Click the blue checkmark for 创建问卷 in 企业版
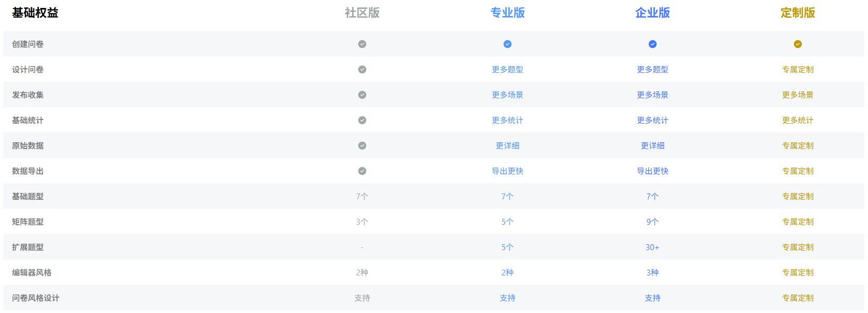The height and width of the screenshot is (313, 868). tap(652, 44)
